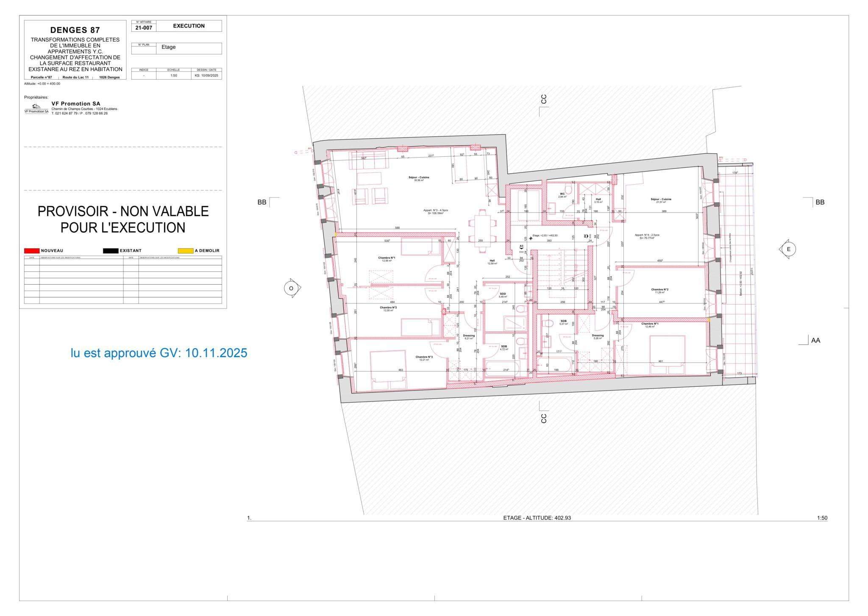Click the red NOUVEAU legend swatch
This screenshot has height=616, width=868.
[x=32, y=251]
